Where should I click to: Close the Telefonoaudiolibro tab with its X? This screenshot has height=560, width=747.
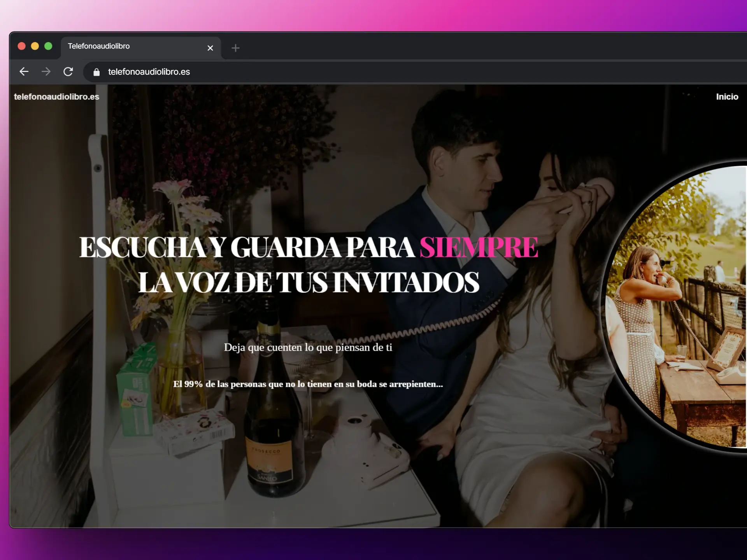point(210,48)
